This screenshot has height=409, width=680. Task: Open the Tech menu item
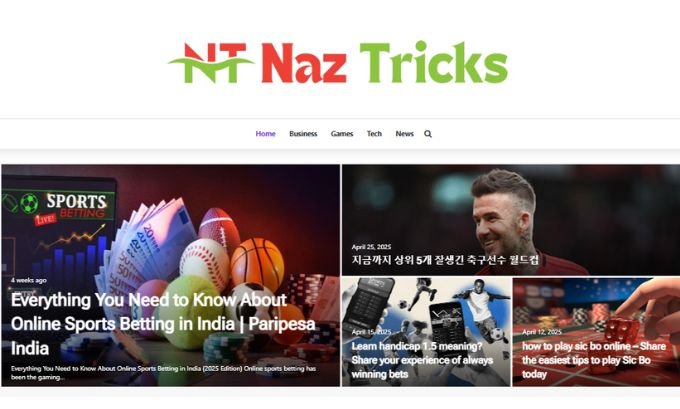(x=374, y=134)
